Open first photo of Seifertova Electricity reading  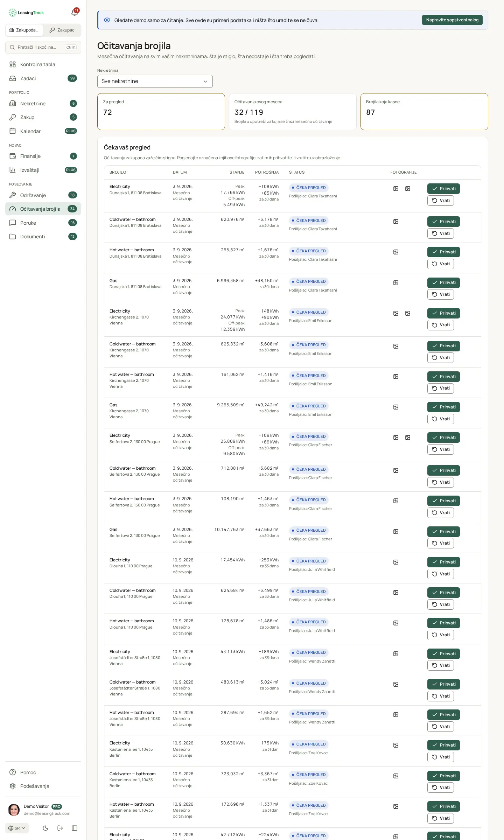(x=396, y=437)
